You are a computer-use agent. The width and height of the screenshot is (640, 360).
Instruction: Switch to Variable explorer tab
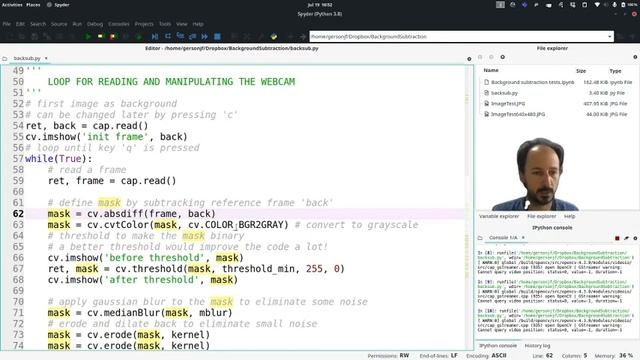pos(499,216)
